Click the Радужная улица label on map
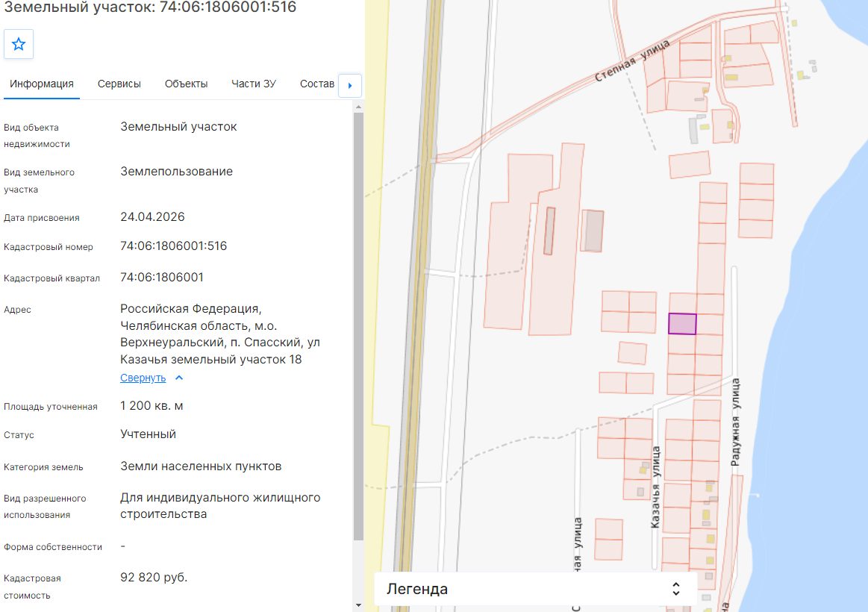This screenshot has height=612, width=868. point(735,422)
